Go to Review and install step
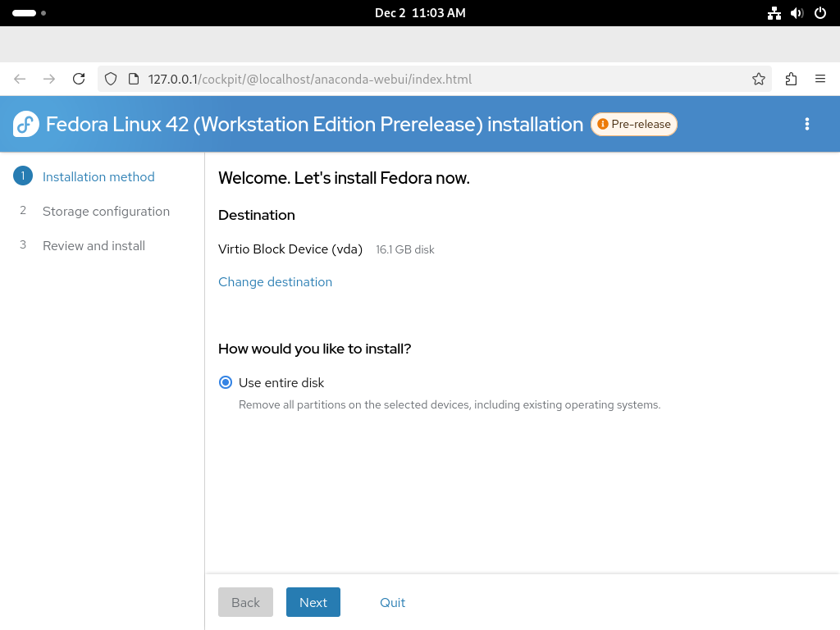The image size is (840, 630). tap(94, 245)
